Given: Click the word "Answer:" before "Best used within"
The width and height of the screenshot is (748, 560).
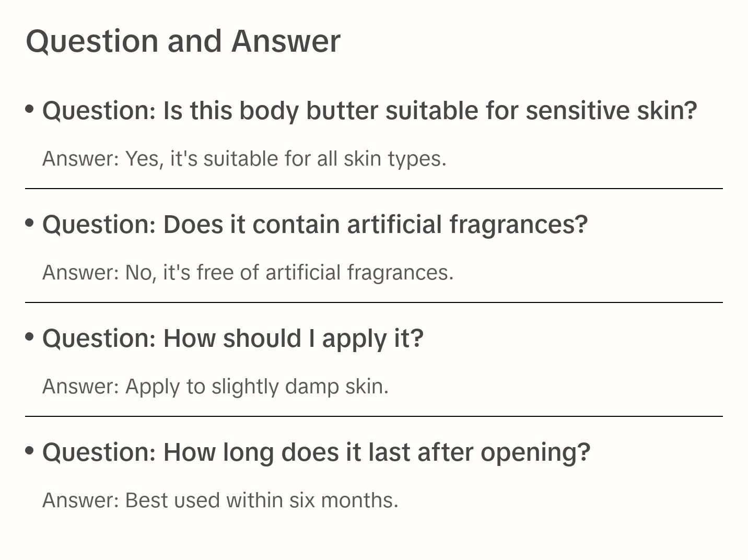Looking at the screenshot, I should coord(81,500).
